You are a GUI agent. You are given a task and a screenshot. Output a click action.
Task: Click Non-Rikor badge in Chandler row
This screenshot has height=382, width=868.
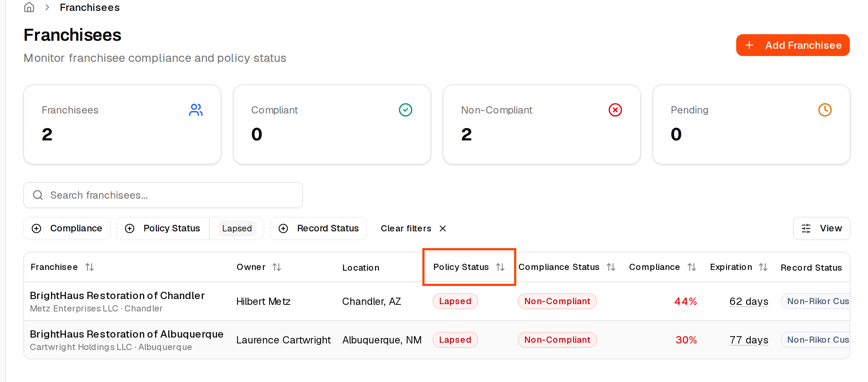(816, 301)
